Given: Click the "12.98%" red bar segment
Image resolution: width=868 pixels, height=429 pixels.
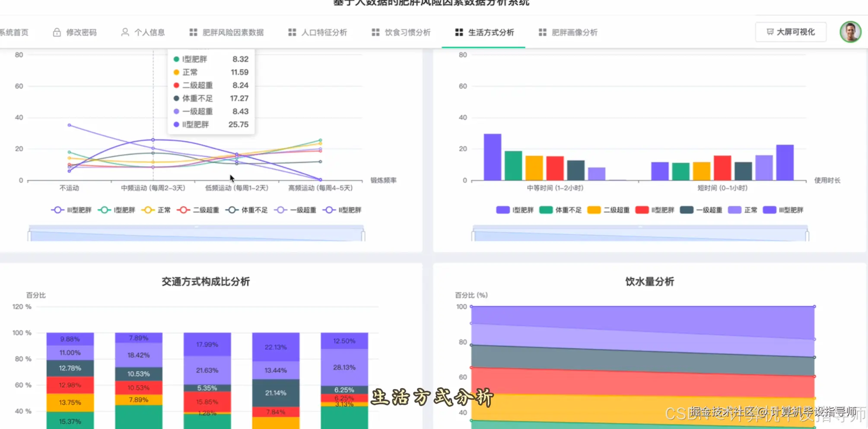Looking at the screenshot, I should (x=70, y=385).
